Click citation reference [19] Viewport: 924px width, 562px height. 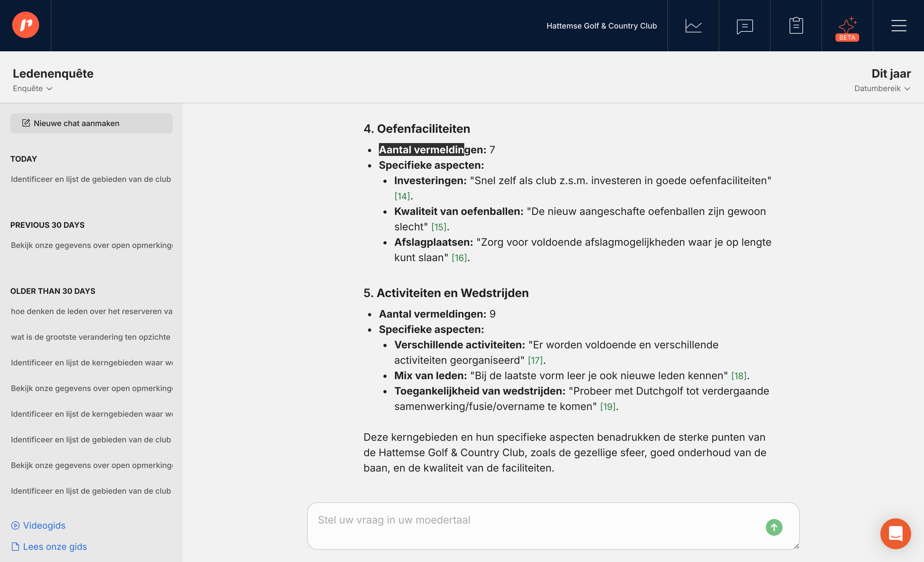click(608, 406)
